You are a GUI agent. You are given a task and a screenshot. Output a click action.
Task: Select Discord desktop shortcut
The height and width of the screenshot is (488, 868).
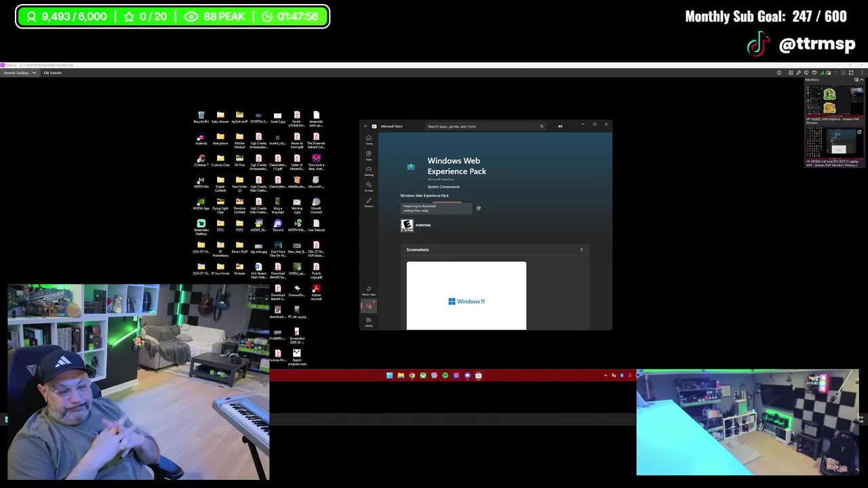[x=277, y=226]
